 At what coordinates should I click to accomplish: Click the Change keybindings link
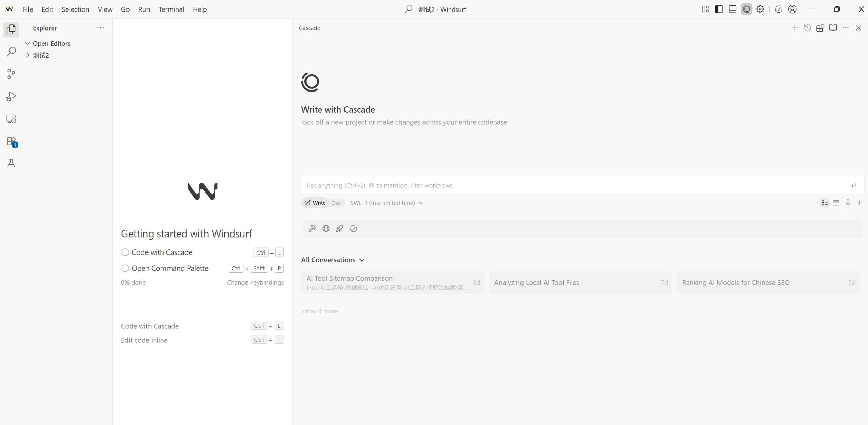click(x=255, y=282)
